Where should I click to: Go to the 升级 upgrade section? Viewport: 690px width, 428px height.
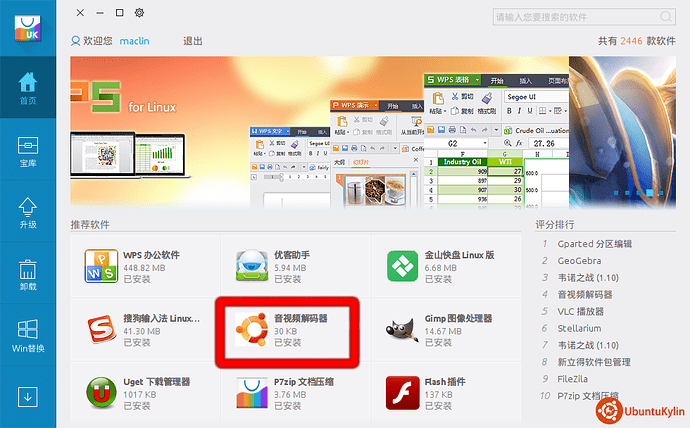(x=28, y=211)
